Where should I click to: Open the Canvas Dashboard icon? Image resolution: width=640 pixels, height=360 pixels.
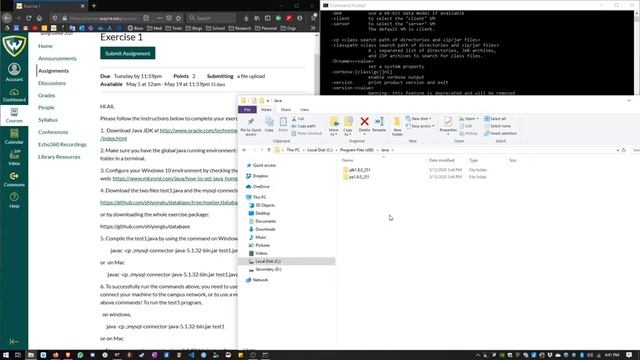point(14,95)
